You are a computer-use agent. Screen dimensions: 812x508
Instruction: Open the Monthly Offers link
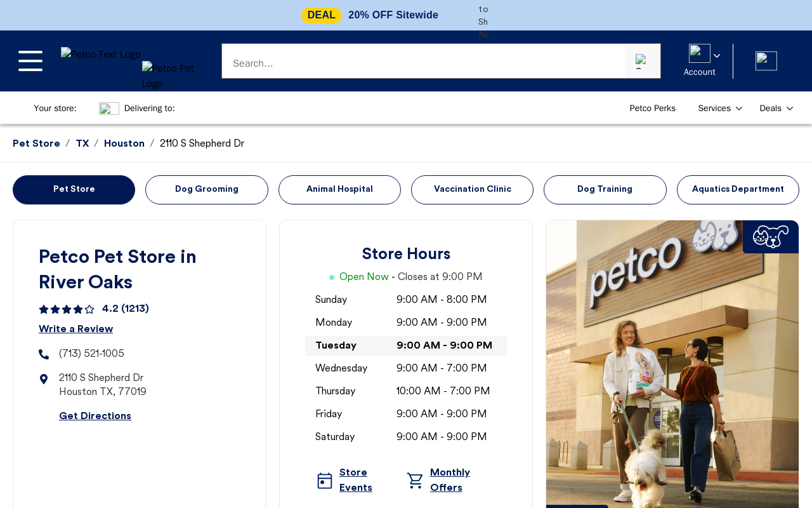[x=450, y=480]
